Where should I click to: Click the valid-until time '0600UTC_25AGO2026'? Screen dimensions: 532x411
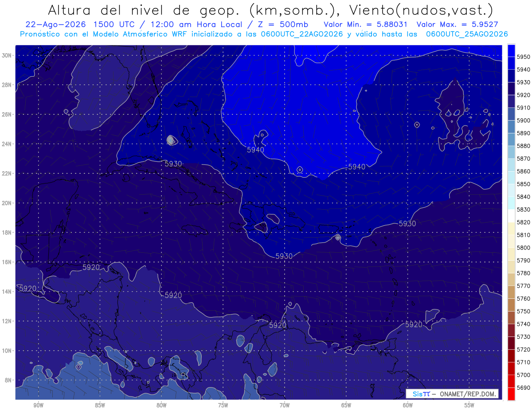(x=467, y=34)
